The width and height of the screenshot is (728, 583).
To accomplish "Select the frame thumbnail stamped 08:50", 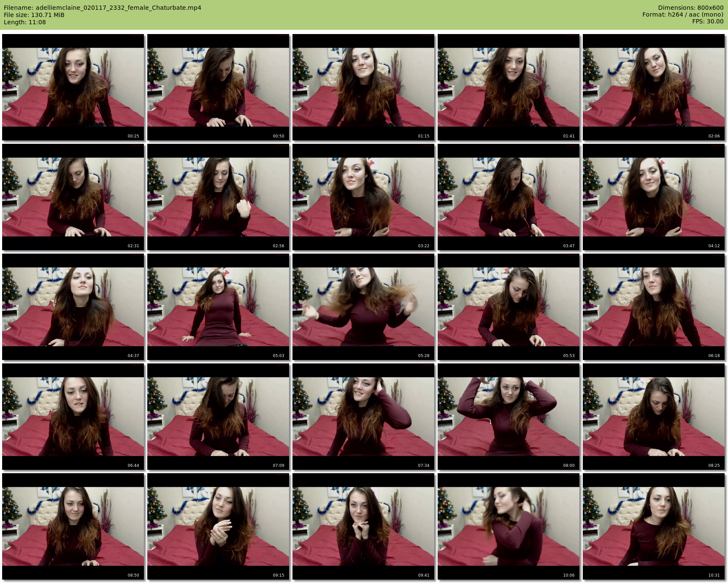I will (x=73, y=526).
